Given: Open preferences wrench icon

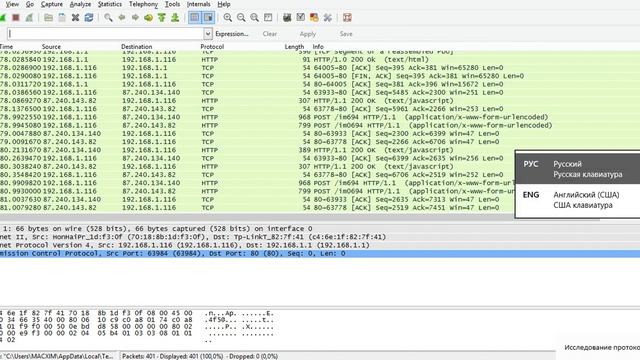Looking at the screenshot, I should click(327, 18).
